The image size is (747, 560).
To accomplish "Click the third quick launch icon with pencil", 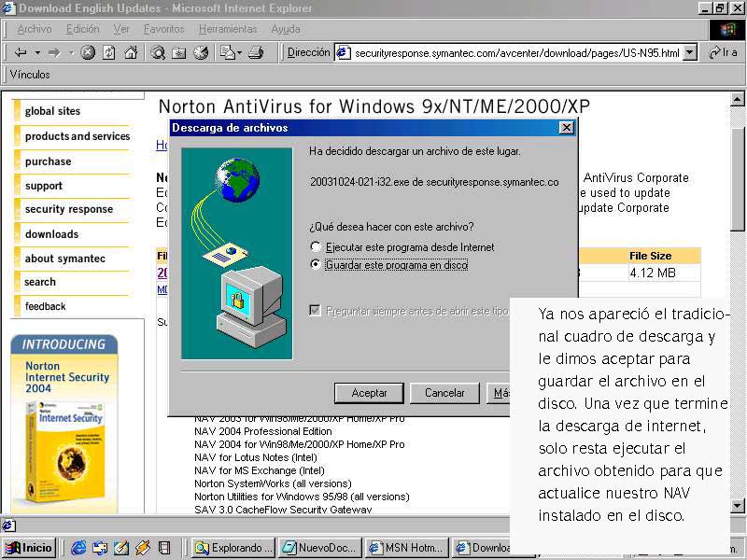I will tap(121, 548).
